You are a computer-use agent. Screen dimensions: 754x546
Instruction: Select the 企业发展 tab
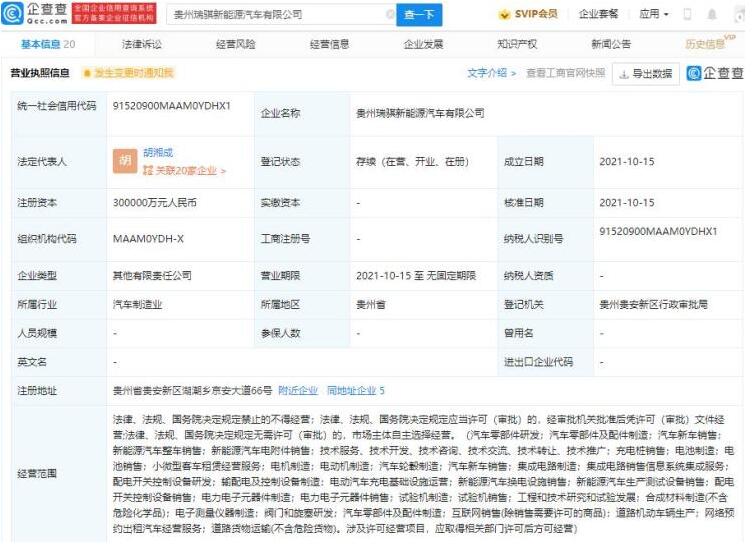click(423, 44)
